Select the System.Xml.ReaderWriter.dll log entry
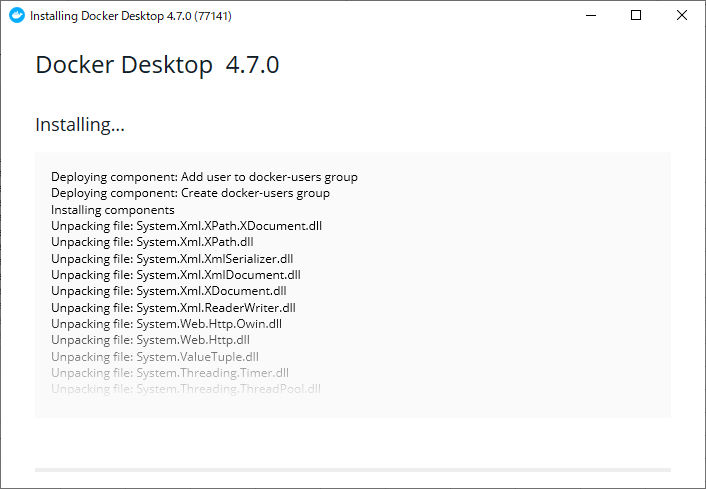This screenshot has width=706, height=489. 173,308
